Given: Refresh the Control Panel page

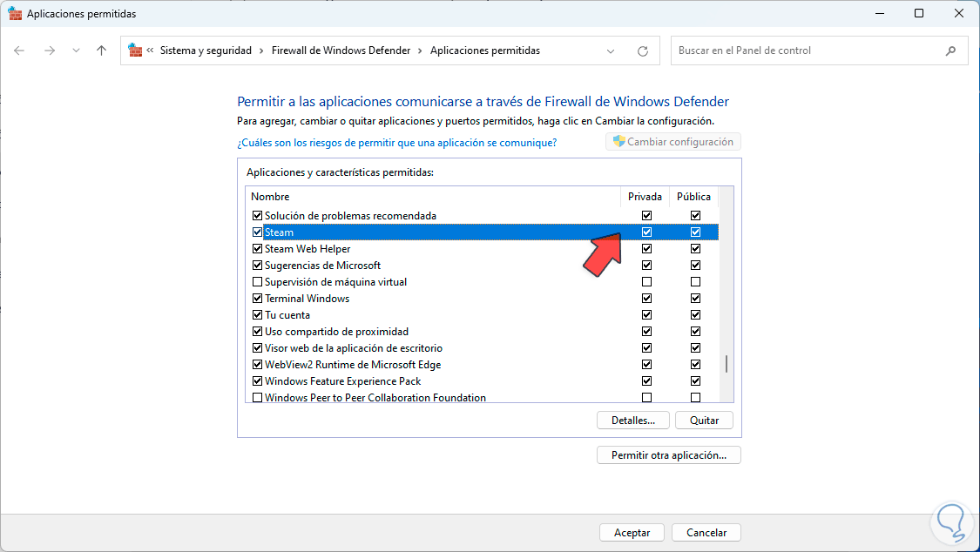Looking at the screenshot, I should [x=643, y=51].
